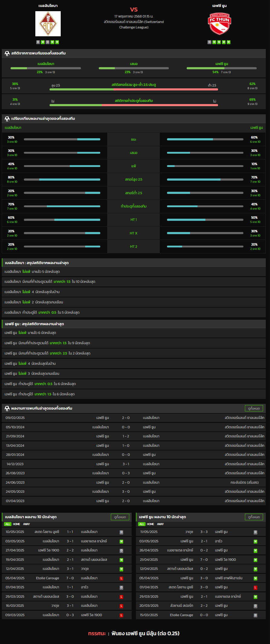Click the Switzerland Challenge League label
This screenshot has width=270, height=644.
134,25
